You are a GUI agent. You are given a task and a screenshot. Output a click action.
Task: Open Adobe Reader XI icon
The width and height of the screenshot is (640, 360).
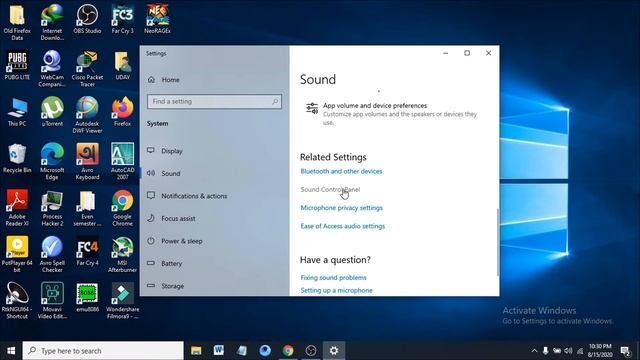click(x=17, y=208)
